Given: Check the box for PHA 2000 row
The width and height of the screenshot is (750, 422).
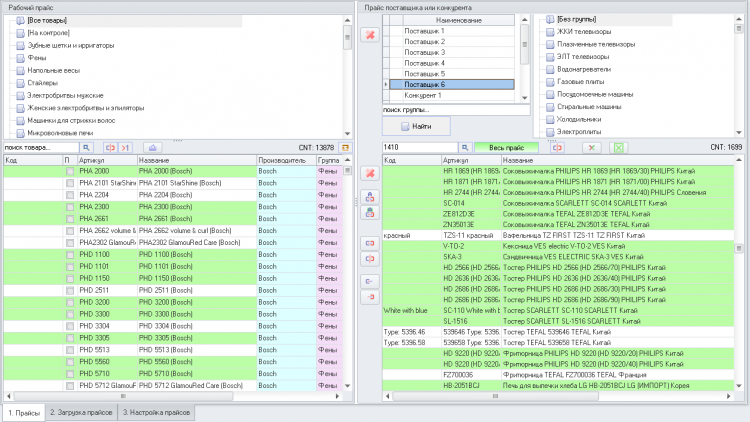Looking at the screenshot, I should point(69,171).
